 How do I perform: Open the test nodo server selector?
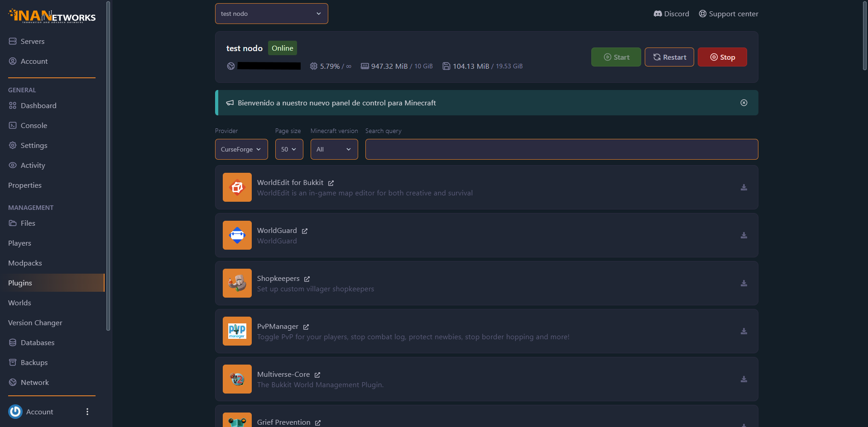pos(271,14)
